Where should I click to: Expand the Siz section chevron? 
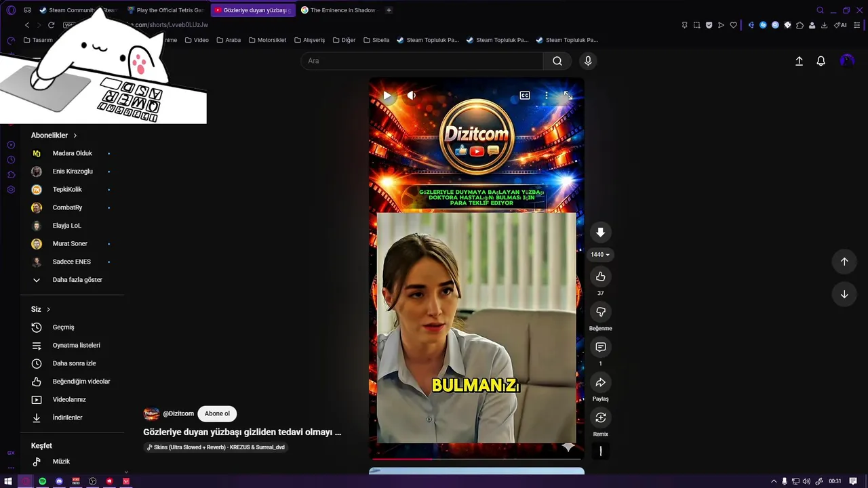pyautogui.click(x=48, y=309)
